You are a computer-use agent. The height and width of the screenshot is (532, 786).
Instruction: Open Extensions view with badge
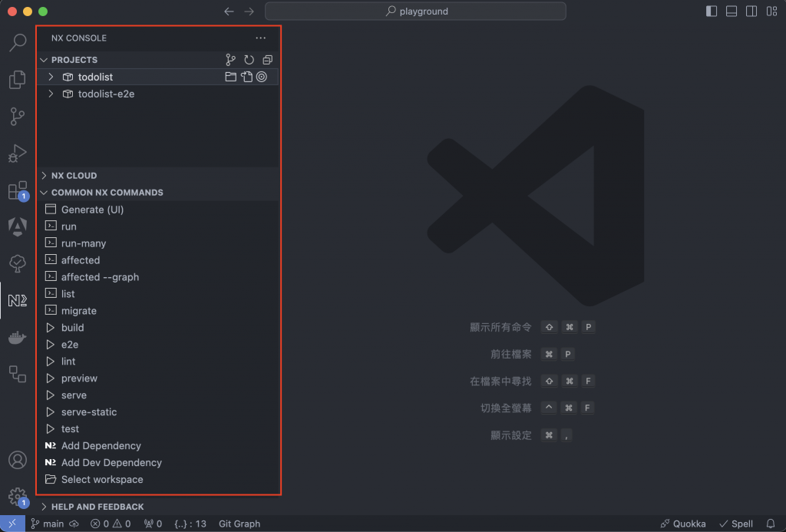(18, 190)
